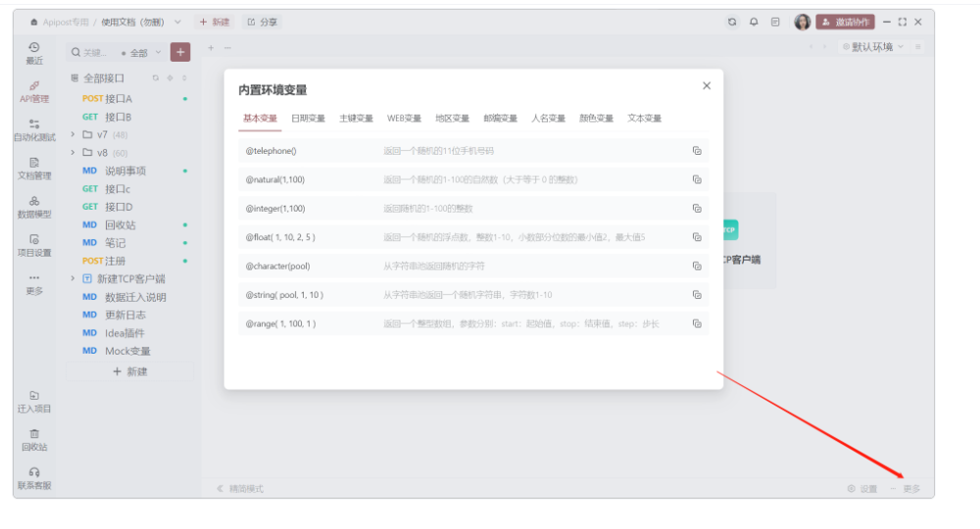
Task: Click the 分享 share button
Action: [x=263, y=22]
